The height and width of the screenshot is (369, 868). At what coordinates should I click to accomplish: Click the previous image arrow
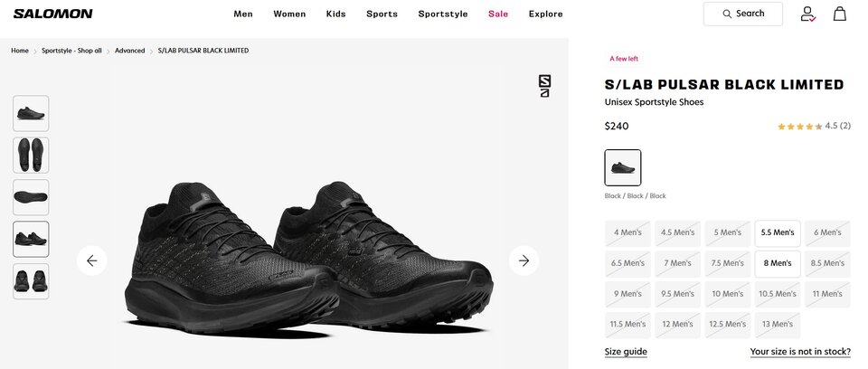point(92,260)
